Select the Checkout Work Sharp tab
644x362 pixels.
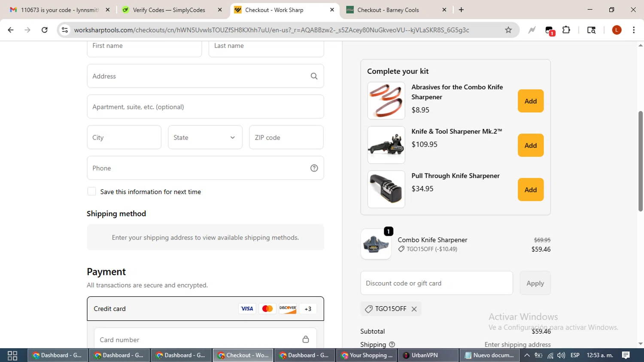[x=284, y=9]
